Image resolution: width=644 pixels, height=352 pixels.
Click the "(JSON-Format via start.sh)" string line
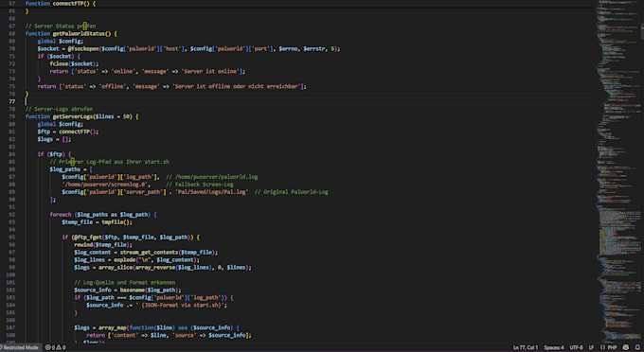[156, 305]
